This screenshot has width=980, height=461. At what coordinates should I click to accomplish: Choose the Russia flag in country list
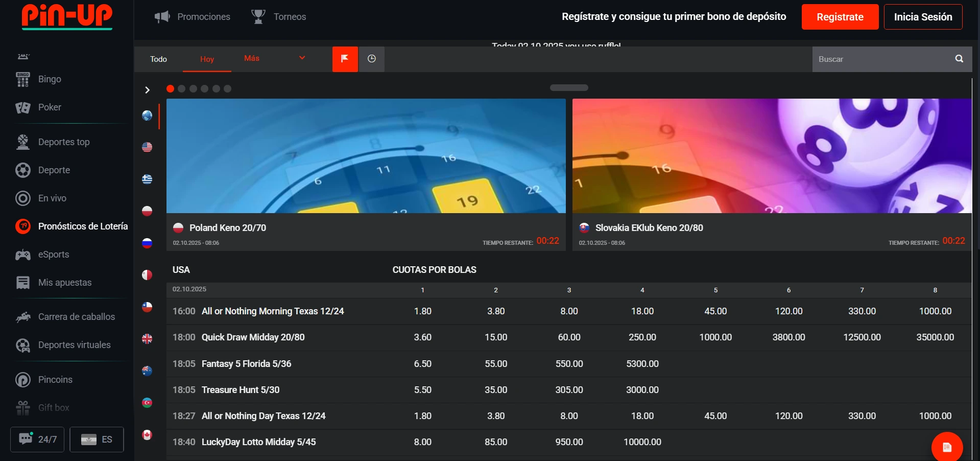[x=147, y=243]
